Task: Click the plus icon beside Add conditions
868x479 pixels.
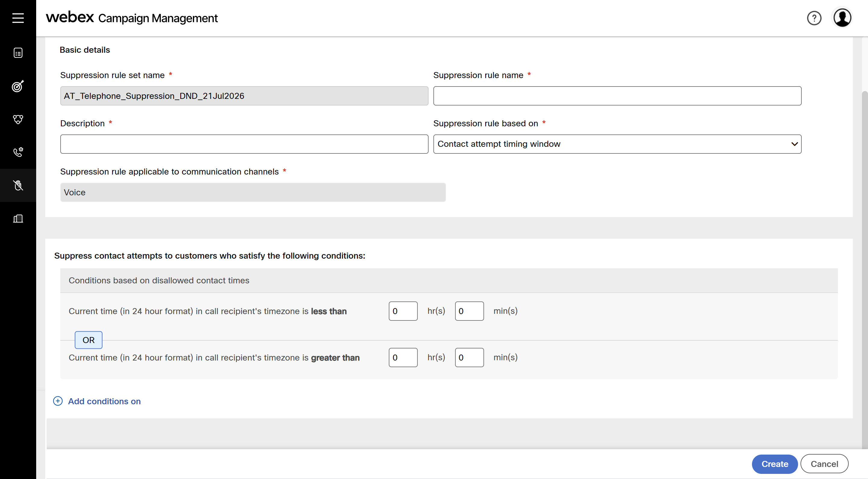Action: (58, 401)
